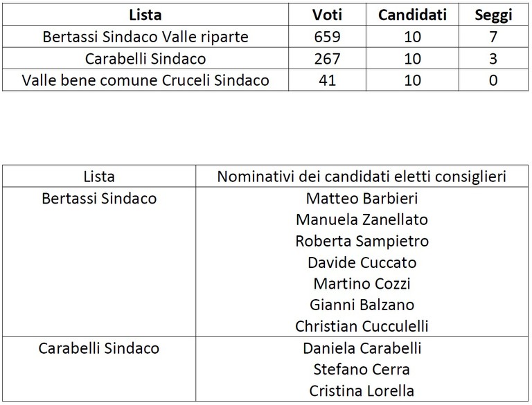
Task: Click the "Nominativi dei candidati eletti consiglieri" header
Action: point(362,177)
